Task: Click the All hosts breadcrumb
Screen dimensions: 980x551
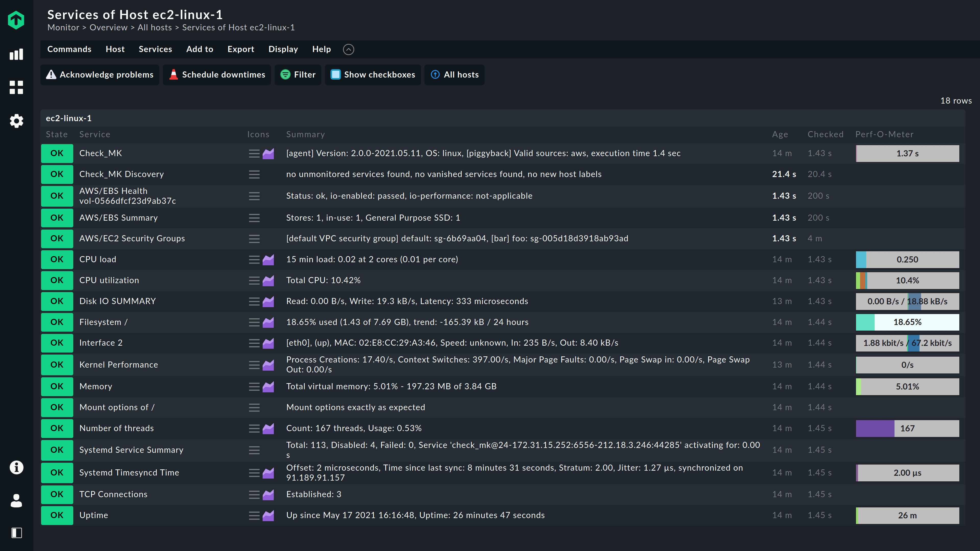Action: [155, 27]
